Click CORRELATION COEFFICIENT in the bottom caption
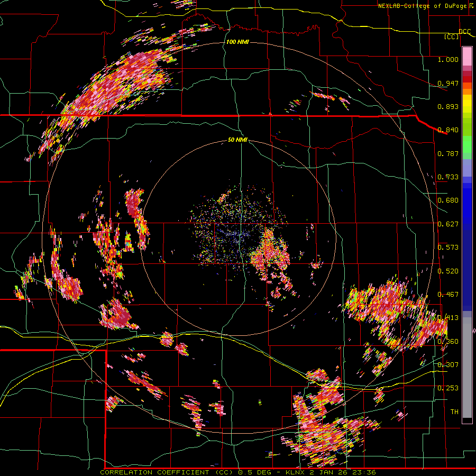 point(154,472)
